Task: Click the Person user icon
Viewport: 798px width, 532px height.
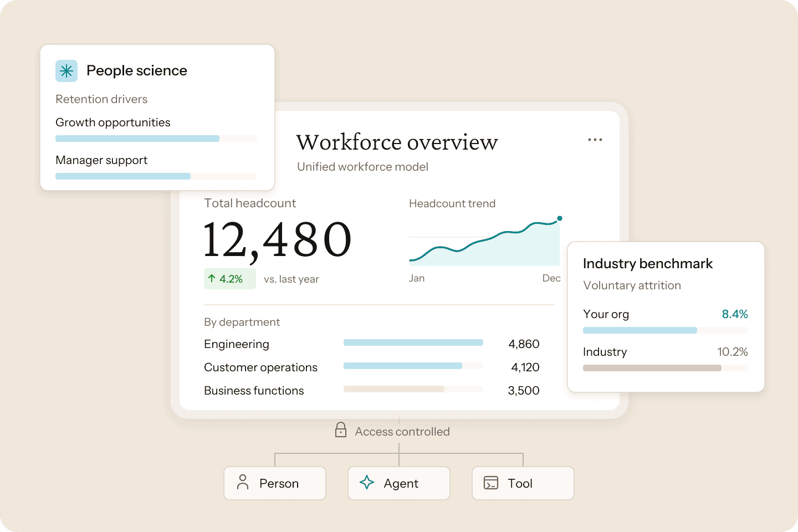Action: [243, 482]
